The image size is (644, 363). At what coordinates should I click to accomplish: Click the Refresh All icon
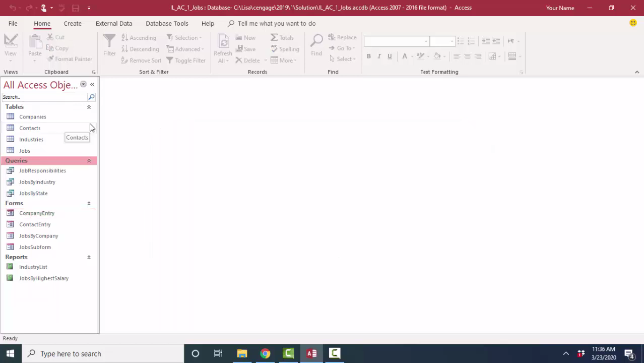223,42
